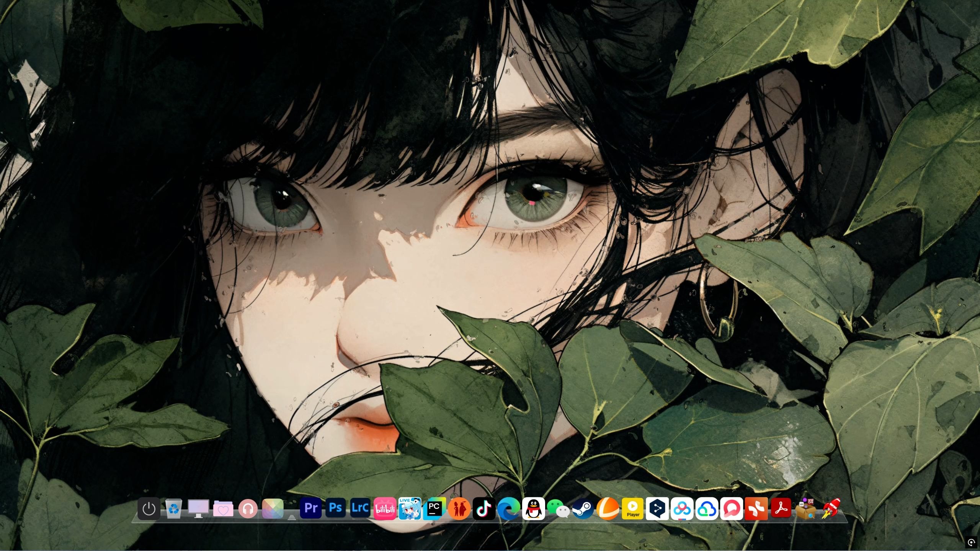Launch Adobe Premiere Pro
The width and height of the screenshot is (980, 551).
(311, 508)
